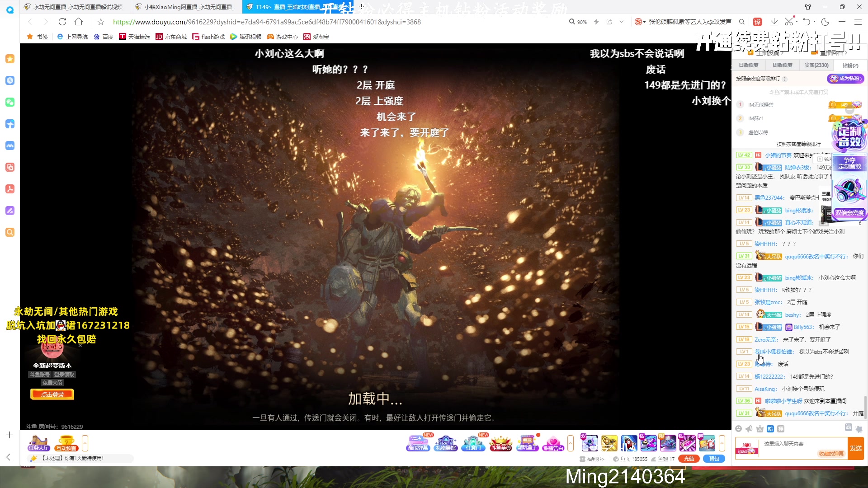The height and width of the screenshot is (488, 868).
Task: Open the orange star favorites sidebar icon
Action: click(x=10, y=59)
